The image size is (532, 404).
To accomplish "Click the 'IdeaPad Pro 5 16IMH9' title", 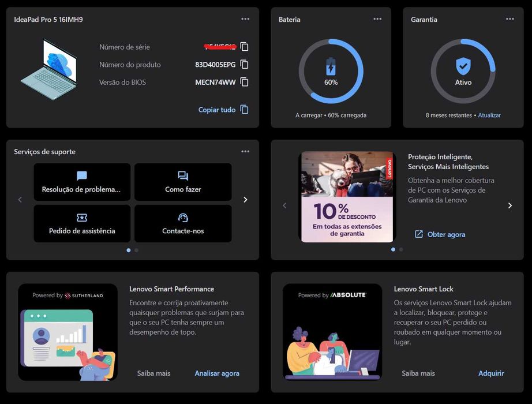I will click(48, 20).
